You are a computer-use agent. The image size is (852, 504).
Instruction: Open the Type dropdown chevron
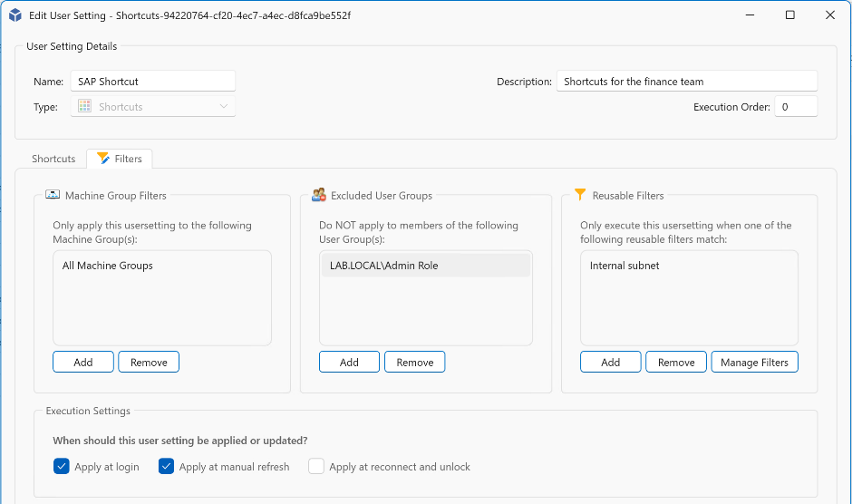click(223, 106)
